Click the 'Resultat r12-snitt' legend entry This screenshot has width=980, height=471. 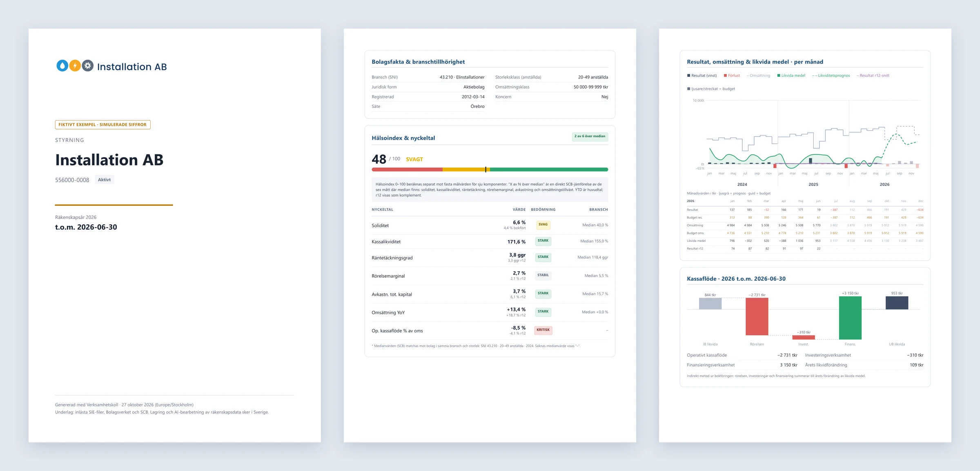point(873,76)
